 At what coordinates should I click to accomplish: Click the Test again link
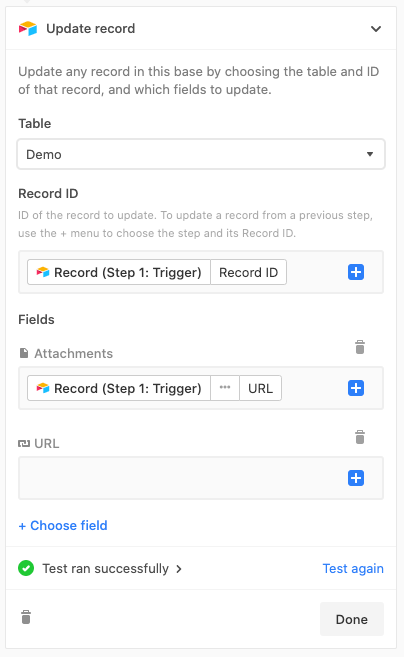353,569
